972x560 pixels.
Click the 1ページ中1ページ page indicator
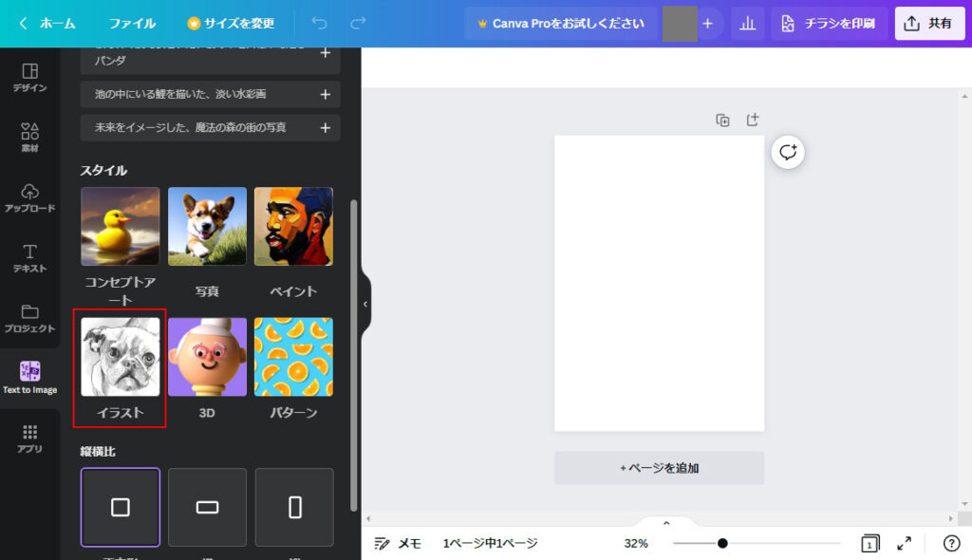(x=490, y=543)
